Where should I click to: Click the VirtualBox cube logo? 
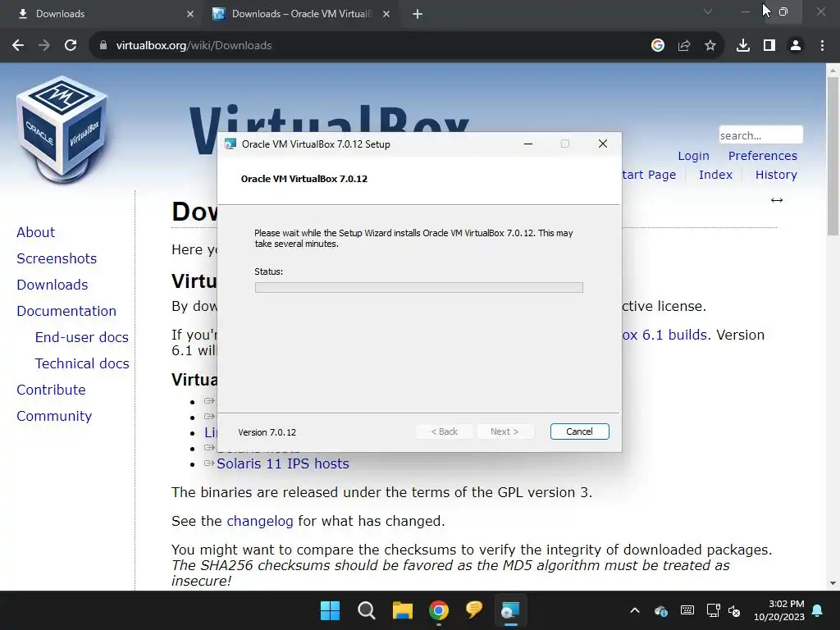coord(62,130)
